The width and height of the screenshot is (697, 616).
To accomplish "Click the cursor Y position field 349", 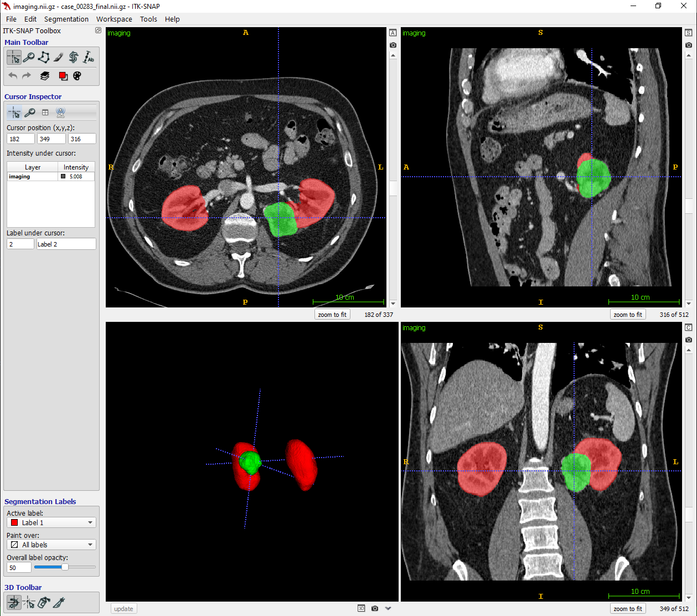I will click(51, 139).
